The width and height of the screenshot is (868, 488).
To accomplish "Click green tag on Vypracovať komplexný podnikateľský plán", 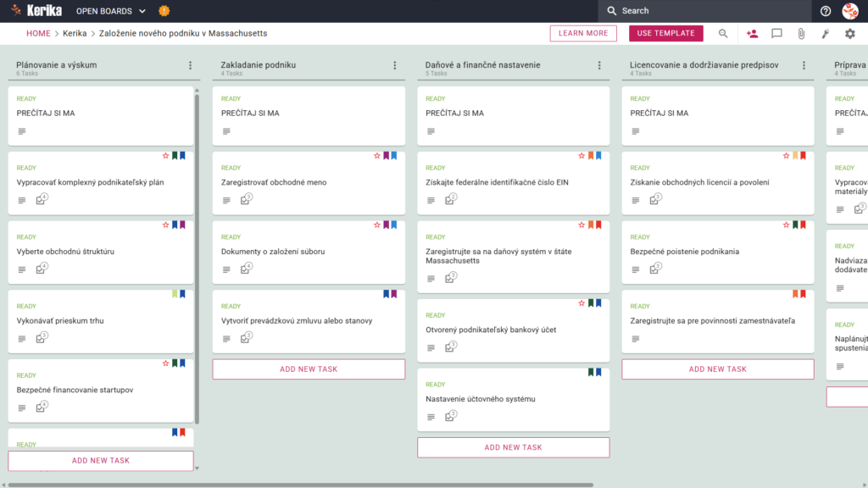I will [x=175, y=156].
